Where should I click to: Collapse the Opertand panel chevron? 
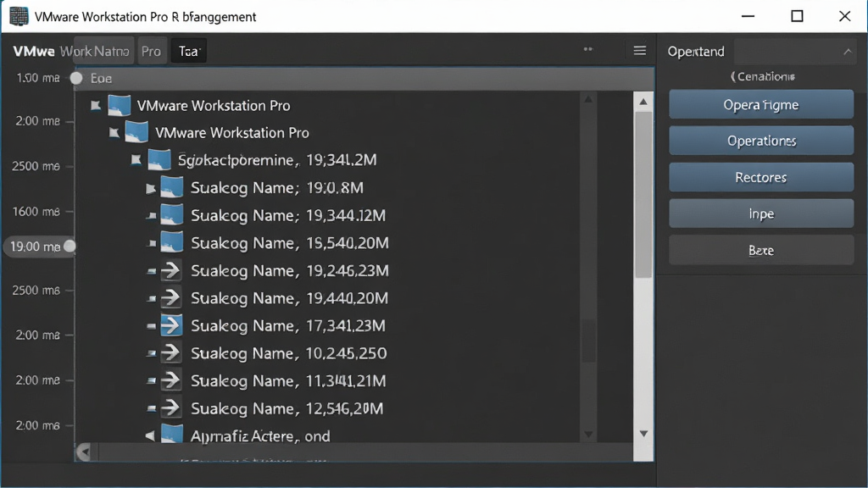click(848, 52)
